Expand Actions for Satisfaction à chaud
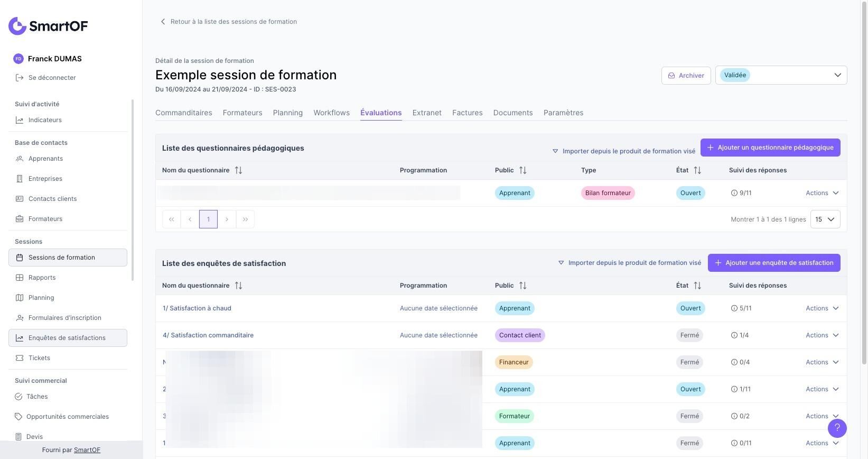Viewport: 868px width, 459px height. [x=822, y=308]
